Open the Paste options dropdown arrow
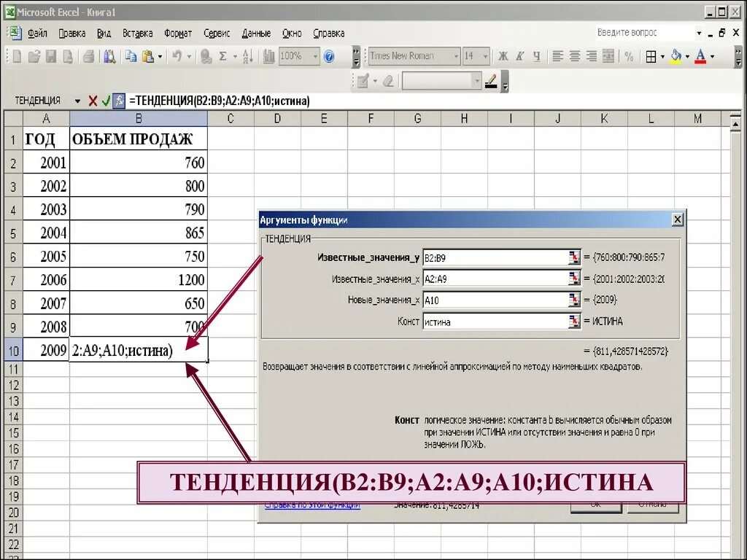This screenshot has width=747, height=560. click(160, 57)
